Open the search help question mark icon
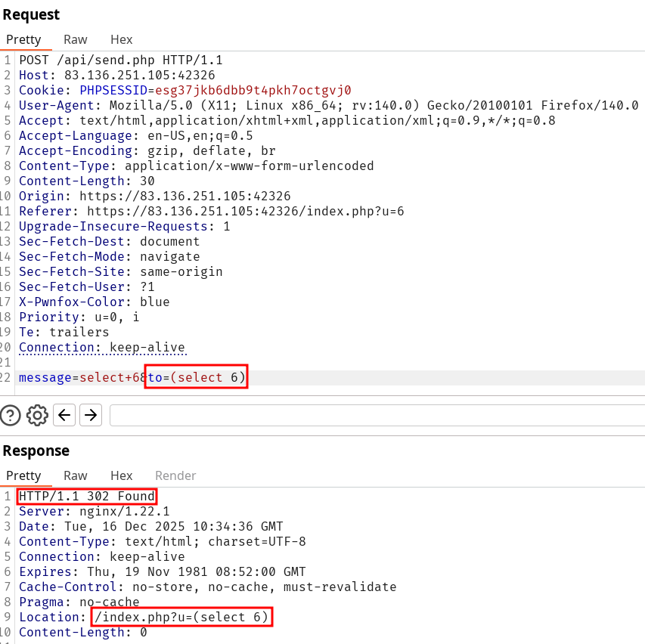This screenshot has width=645, height=644. click(11, 415)
